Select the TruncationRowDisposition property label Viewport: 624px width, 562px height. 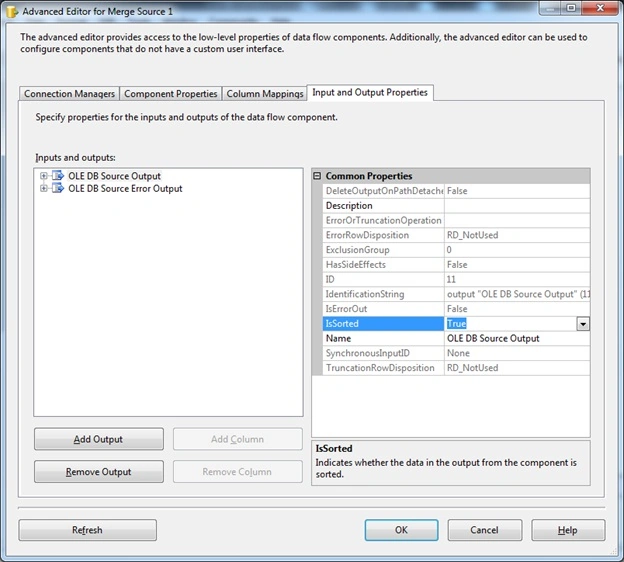click(x=383, y=368)
